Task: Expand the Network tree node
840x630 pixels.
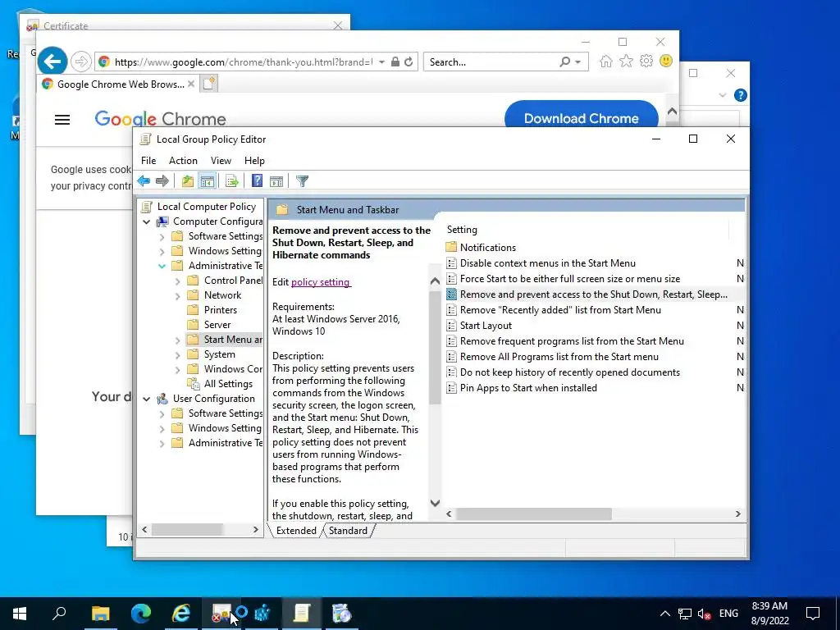Action: tap(177, 295)
